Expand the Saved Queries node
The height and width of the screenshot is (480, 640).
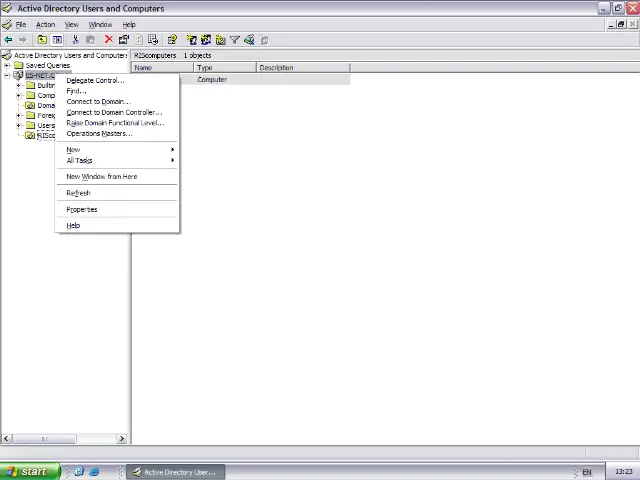pos(7,65)
